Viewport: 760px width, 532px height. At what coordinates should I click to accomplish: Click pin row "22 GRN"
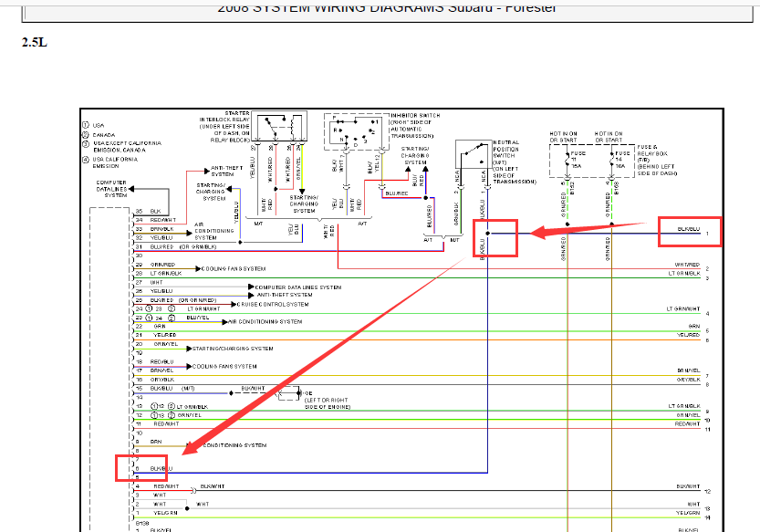tap(151, 327)
